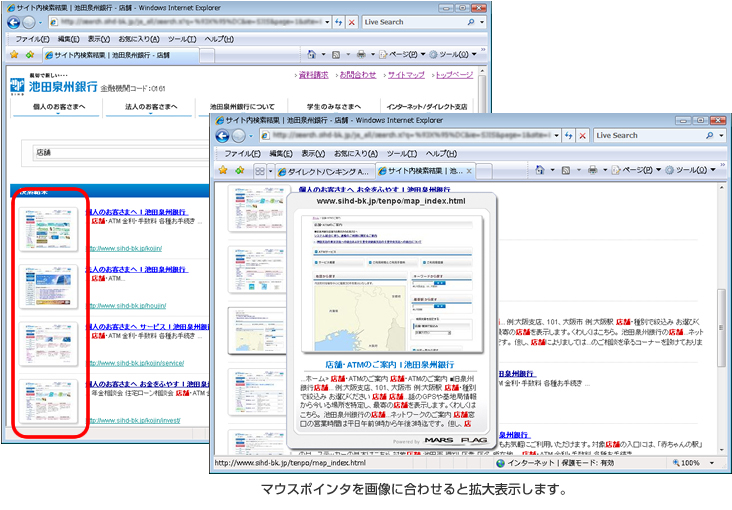
Task: Click Back button in rear Internet Explorer window
Action: pyautogui.click(x=14, y=22)
